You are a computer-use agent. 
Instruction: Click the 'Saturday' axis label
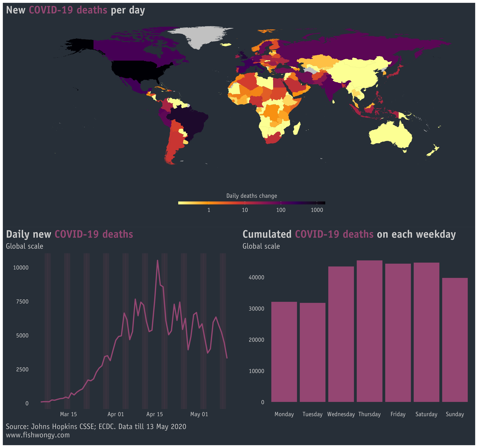[427, 414]
